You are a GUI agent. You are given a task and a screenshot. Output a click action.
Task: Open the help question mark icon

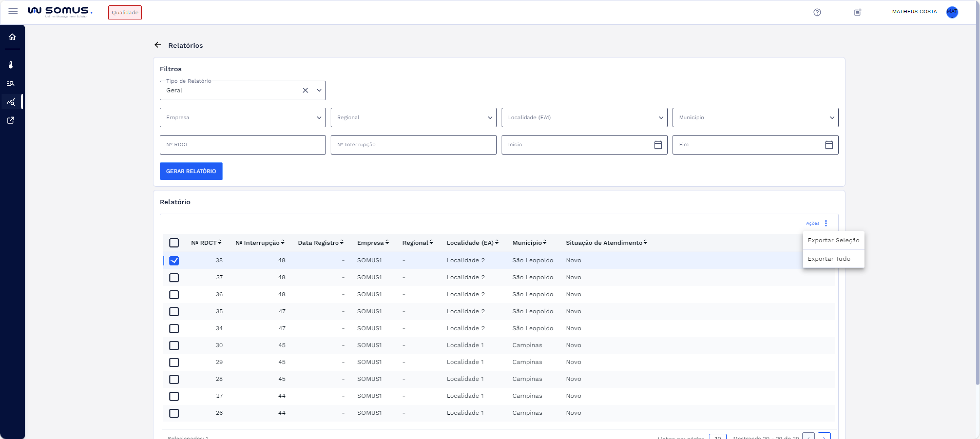tap(817, 13)
